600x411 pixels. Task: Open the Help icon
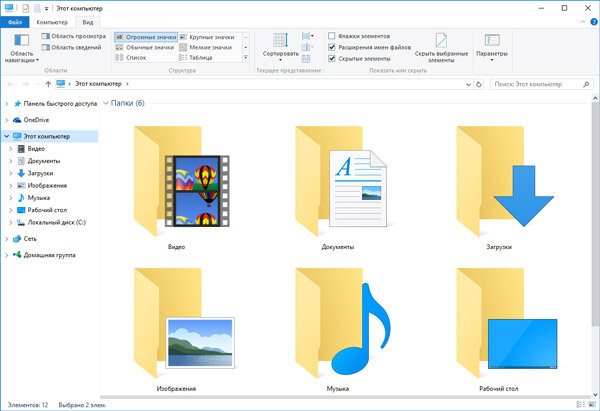594,22
